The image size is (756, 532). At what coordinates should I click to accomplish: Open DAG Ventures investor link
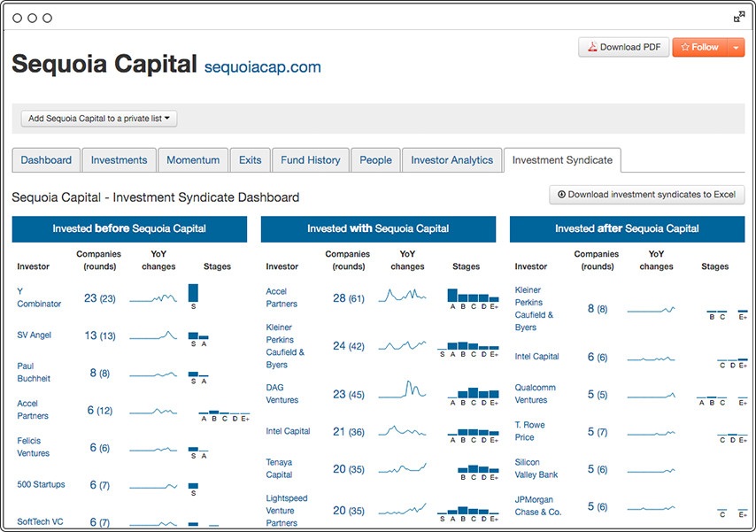pyautogui.click(x=282, y=394)
